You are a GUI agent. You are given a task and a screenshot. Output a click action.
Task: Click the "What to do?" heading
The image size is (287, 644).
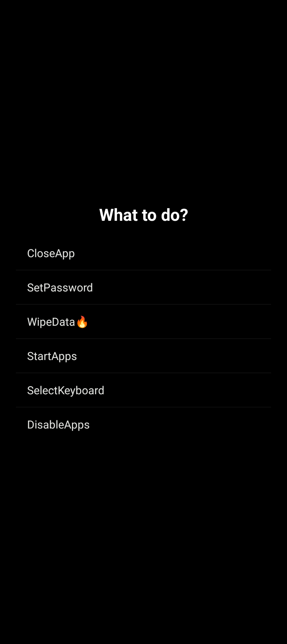click(x=143, y=215)
